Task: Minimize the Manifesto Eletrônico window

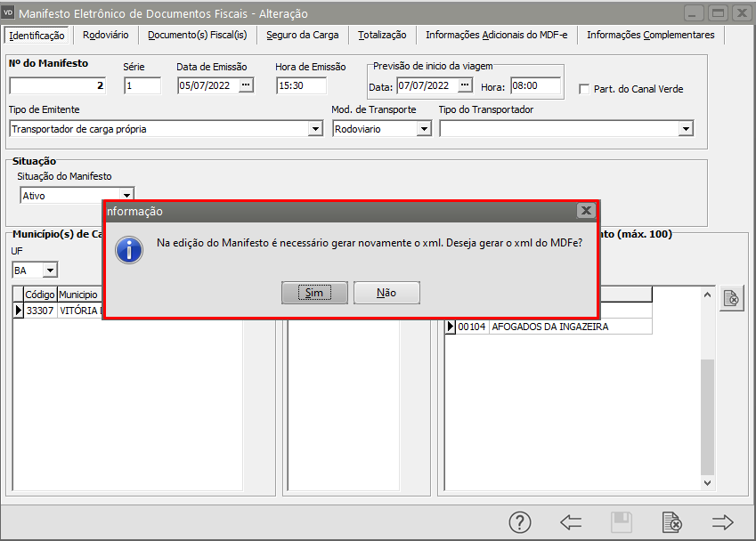Action: coord(694,13)
